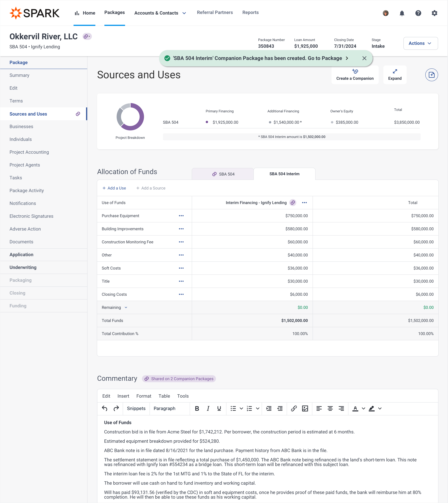Click inside the Commentary text area
Screen dimensions: 448x503
coord(268,459)
